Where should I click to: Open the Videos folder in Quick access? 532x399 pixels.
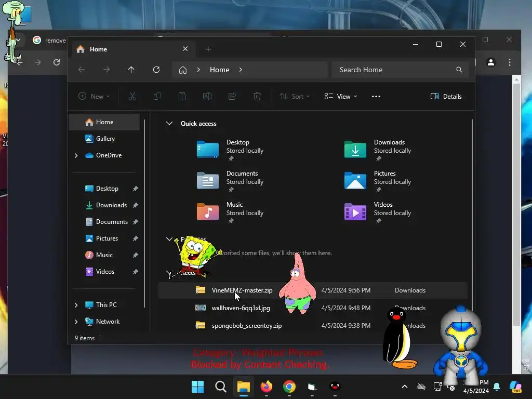tap(378, 212)
